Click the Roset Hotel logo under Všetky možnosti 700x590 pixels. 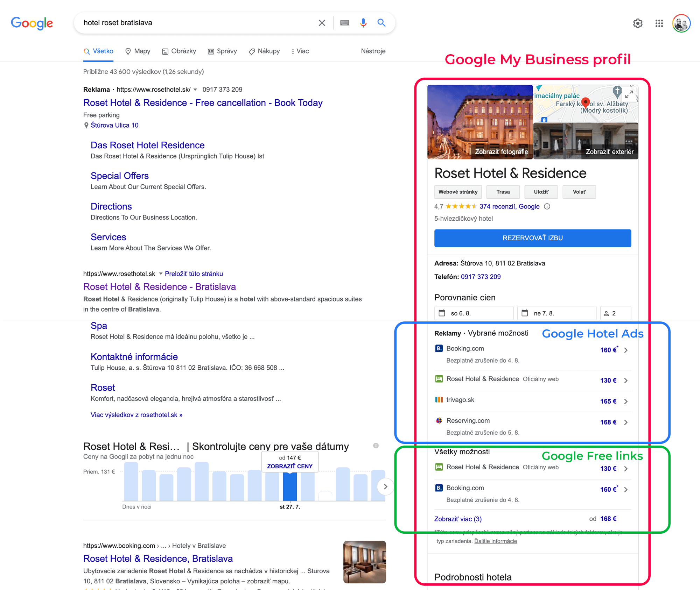point(439,467)
